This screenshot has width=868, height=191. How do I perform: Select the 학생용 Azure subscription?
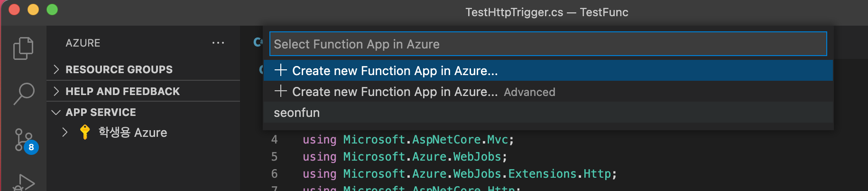tap(133, 132)
